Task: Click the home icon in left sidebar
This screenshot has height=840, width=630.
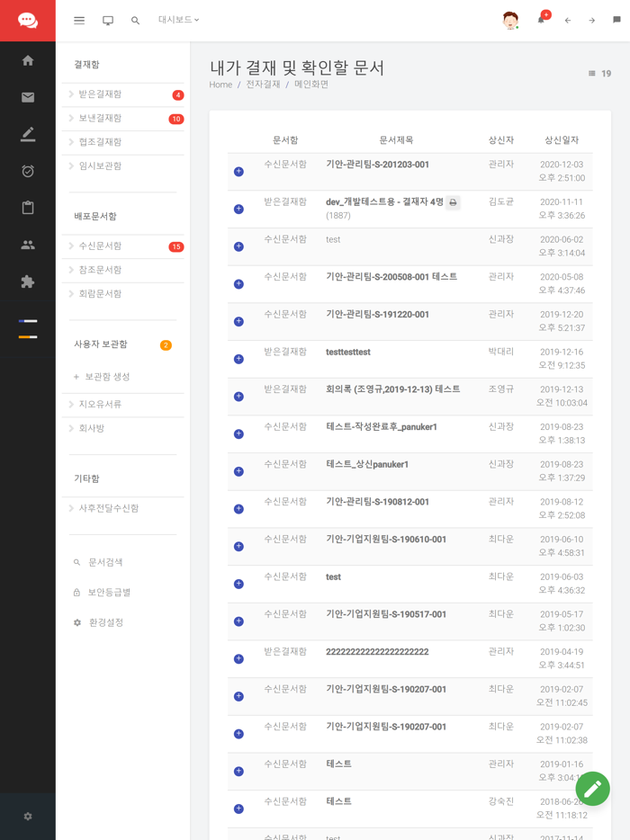Action: pyautogui.click(x=28, y=60)
